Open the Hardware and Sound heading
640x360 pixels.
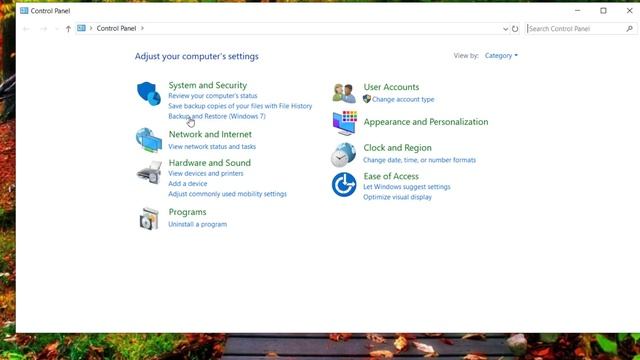(210, 162)
